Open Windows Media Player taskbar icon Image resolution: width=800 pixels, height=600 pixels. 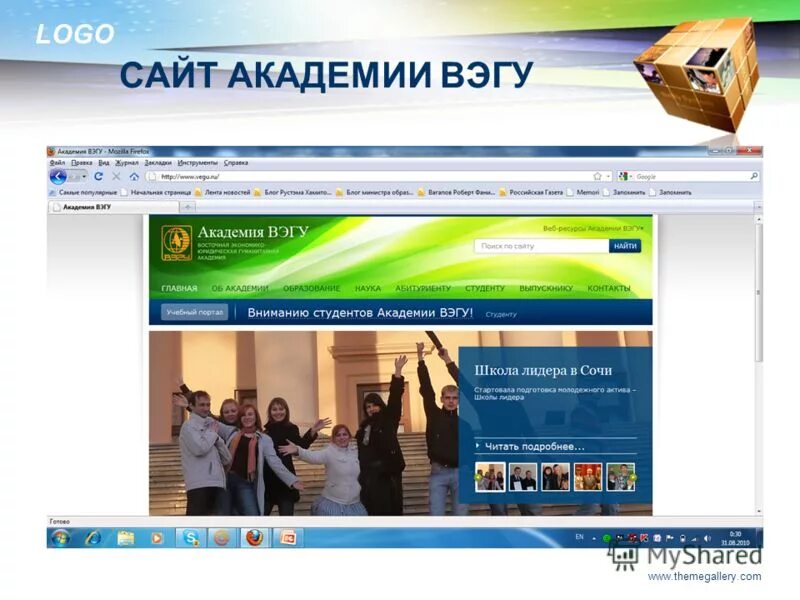tap(157, 538)
